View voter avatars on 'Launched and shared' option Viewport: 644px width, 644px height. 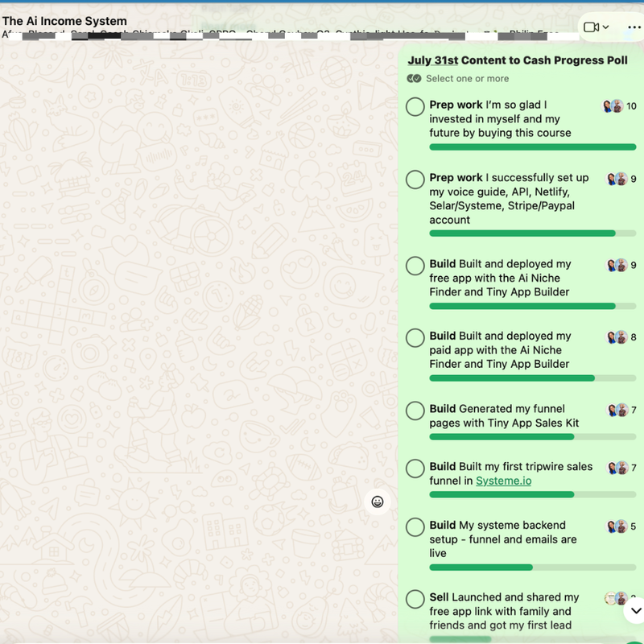(x=616, y=598)
